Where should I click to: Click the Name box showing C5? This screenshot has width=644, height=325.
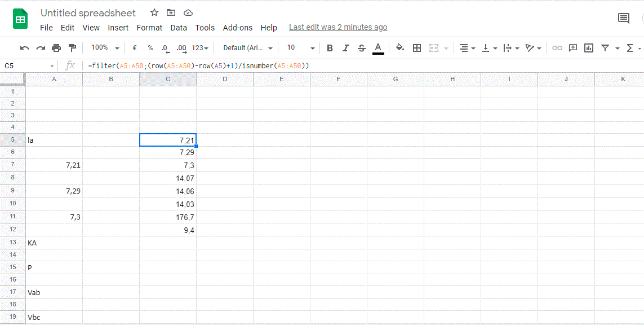(x=25, y=66)
